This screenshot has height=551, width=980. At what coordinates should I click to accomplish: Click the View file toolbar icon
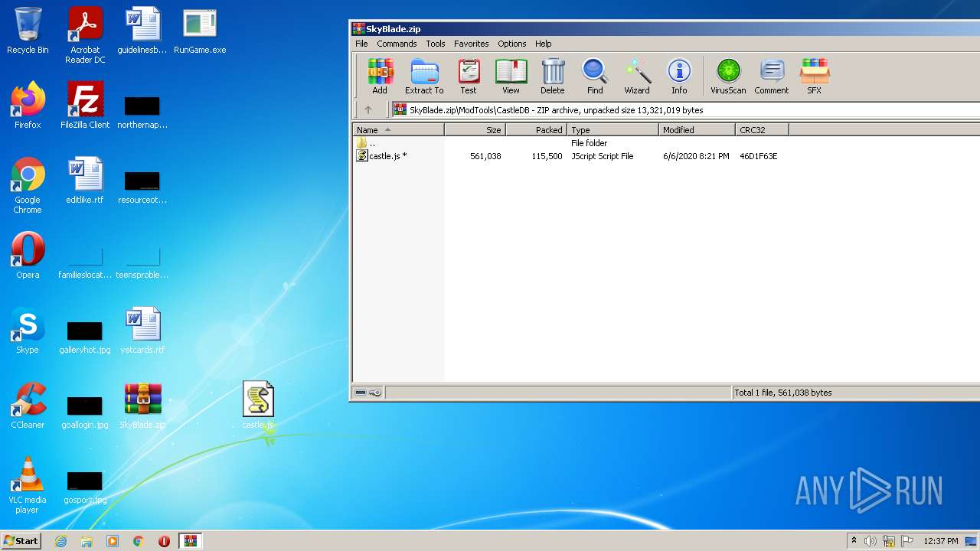click(x=511, y=77)
